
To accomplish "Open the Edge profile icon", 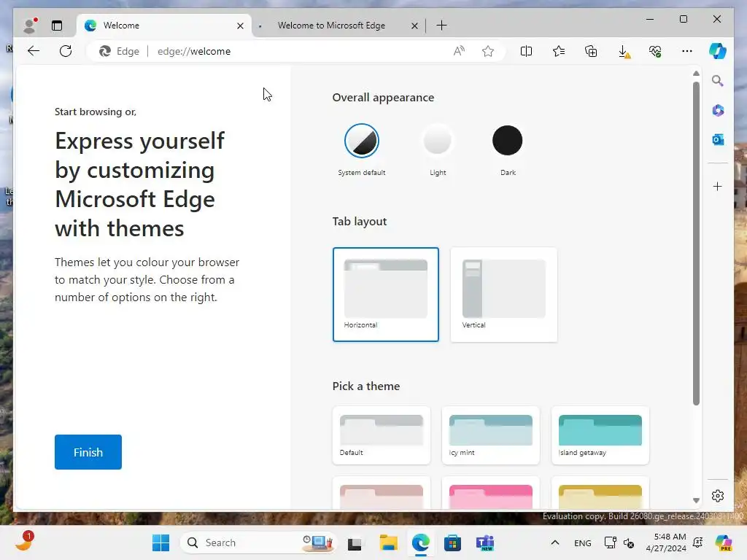I will 30,26.
